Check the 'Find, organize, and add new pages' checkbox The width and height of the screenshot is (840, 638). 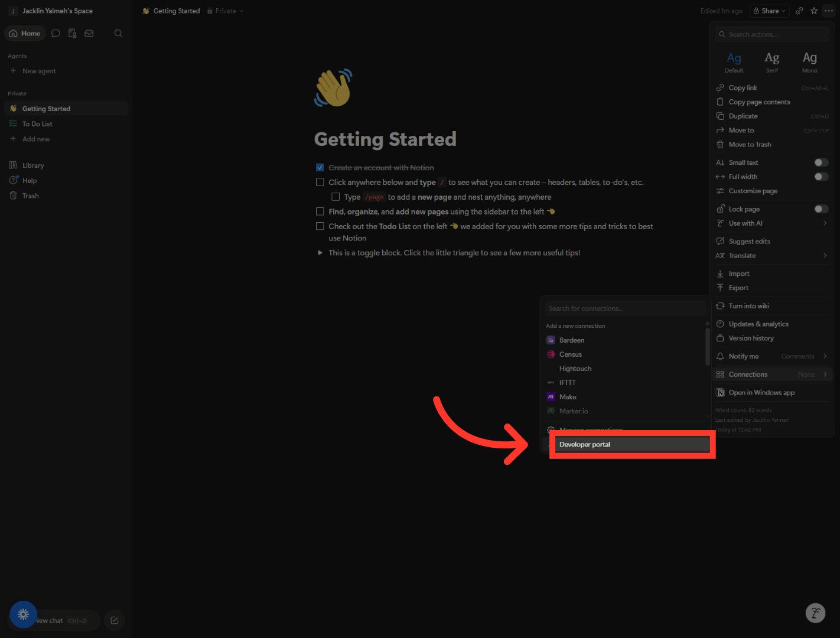tap(320, 211)
